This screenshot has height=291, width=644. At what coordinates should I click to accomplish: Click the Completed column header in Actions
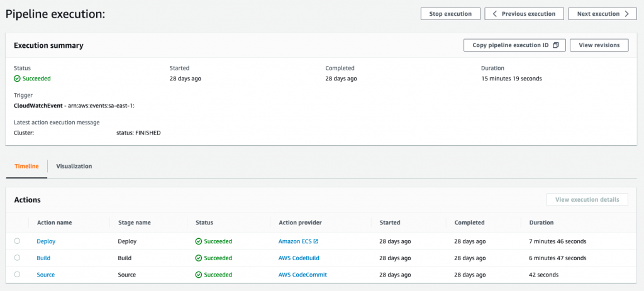pos(469,222)
